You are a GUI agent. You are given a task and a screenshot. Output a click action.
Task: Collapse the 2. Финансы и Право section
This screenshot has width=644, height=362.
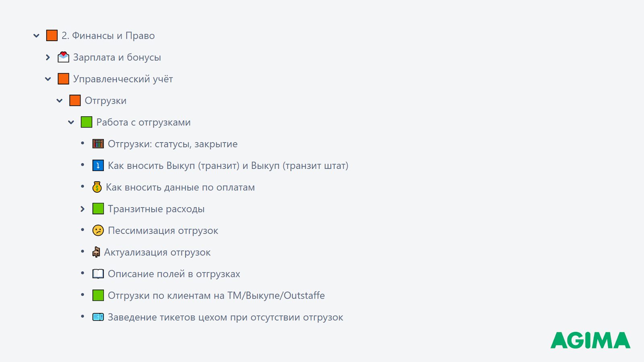tap(36, 36)
